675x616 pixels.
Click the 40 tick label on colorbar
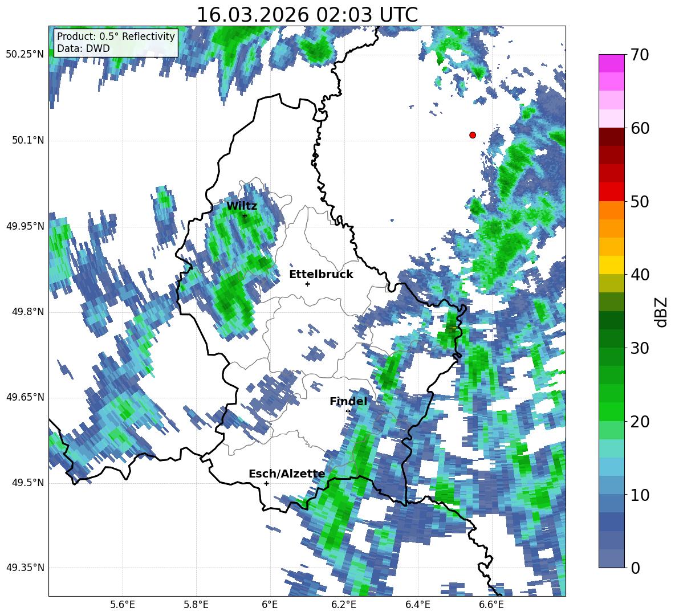(640, 275)
